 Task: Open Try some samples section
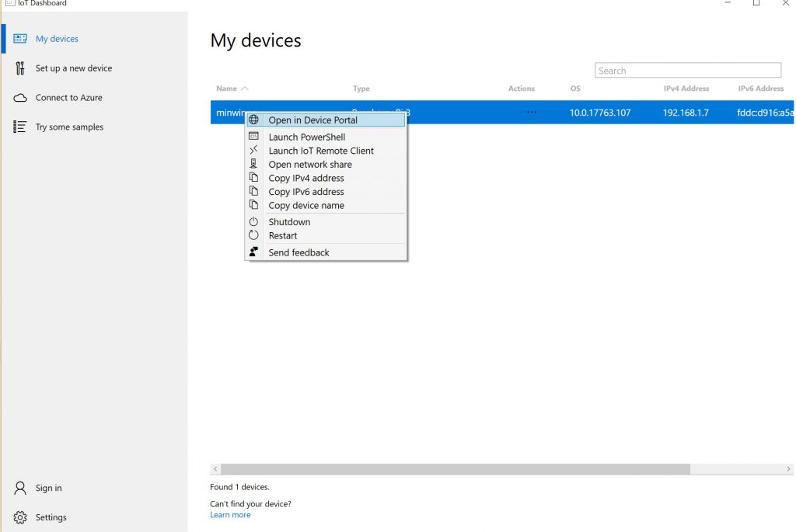tap(69, 127)
